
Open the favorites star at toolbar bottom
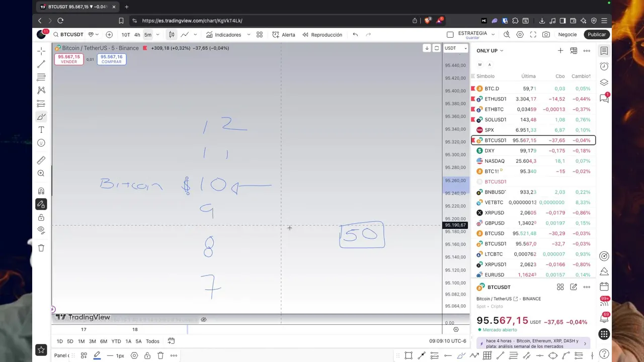pos(41,350)
